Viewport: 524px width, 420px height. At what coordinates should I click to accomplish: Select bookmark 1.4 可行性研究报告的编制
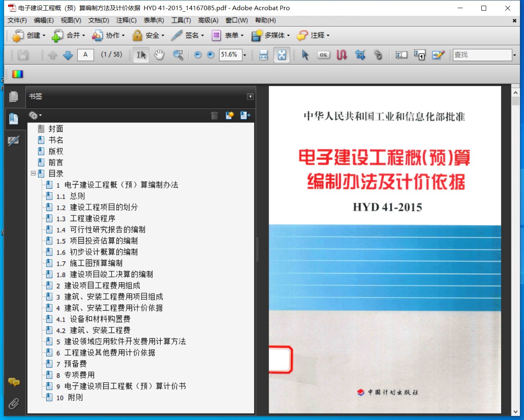(100, 230)
